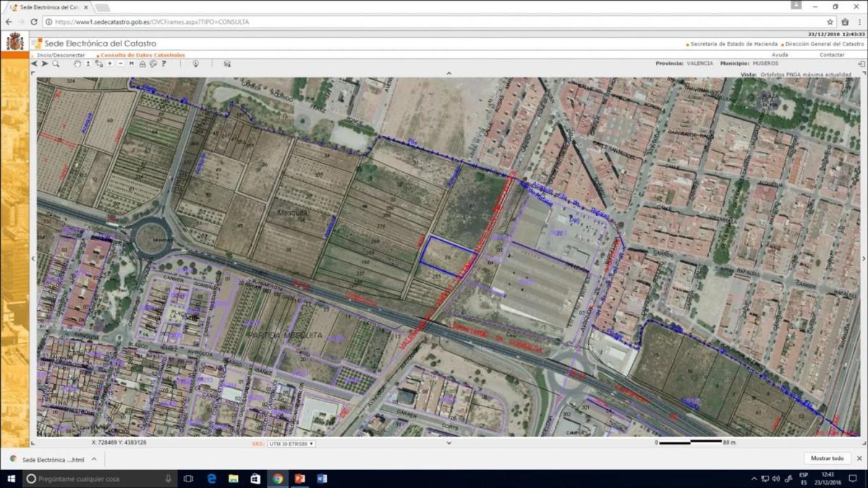This screenshot has width=868, height=488.
Task: Select the magnifier zoom tool
Action: 56,64
